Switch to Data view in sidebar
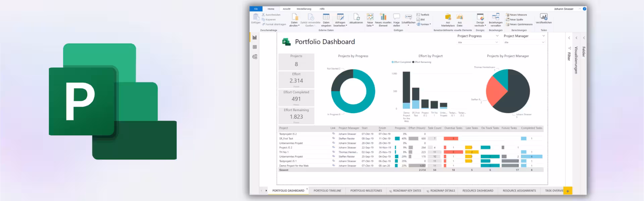Viewport: 644px width, 201px height. (255, 47)
